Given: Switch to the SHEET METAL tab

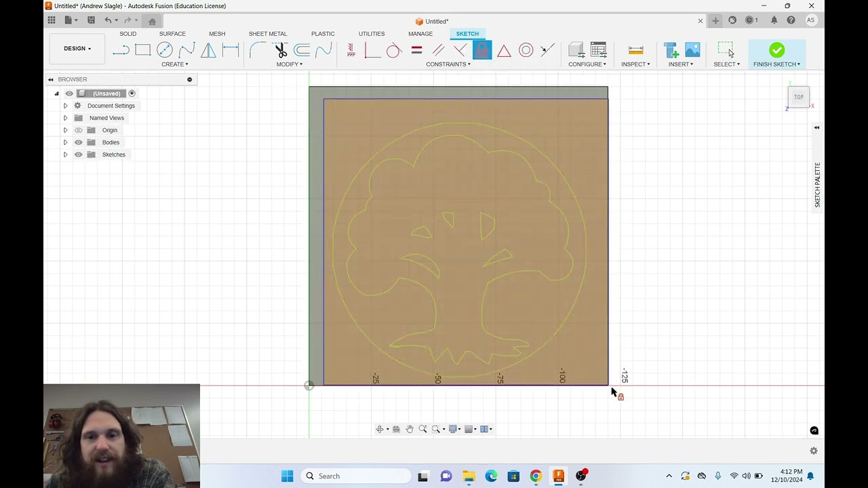Looking at the screenshot, I should 268,34.
